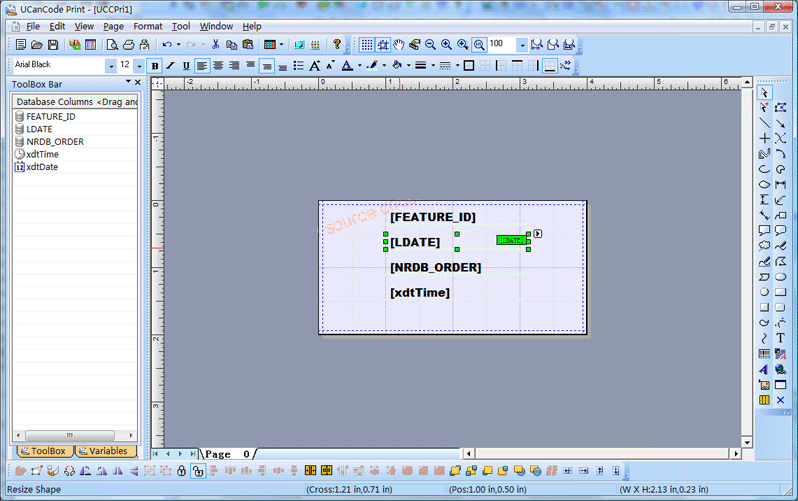Select the Pan hand tool
The width and height of the screenshot is (798, 501).
tap(399, 45)
